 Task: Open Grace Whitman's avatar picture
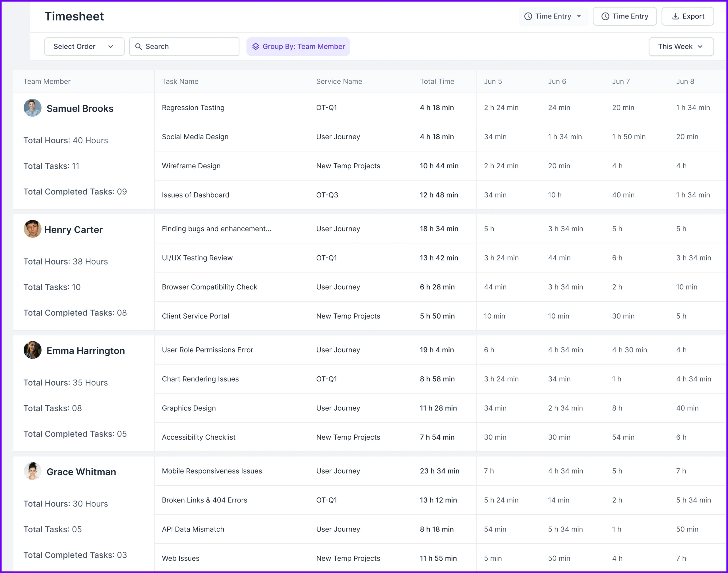tap(32, 471)
